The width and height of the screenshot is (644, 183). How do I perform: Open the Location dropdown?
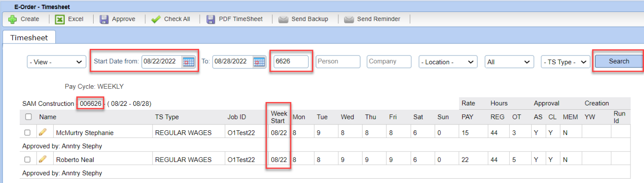(x=448, y=62)
